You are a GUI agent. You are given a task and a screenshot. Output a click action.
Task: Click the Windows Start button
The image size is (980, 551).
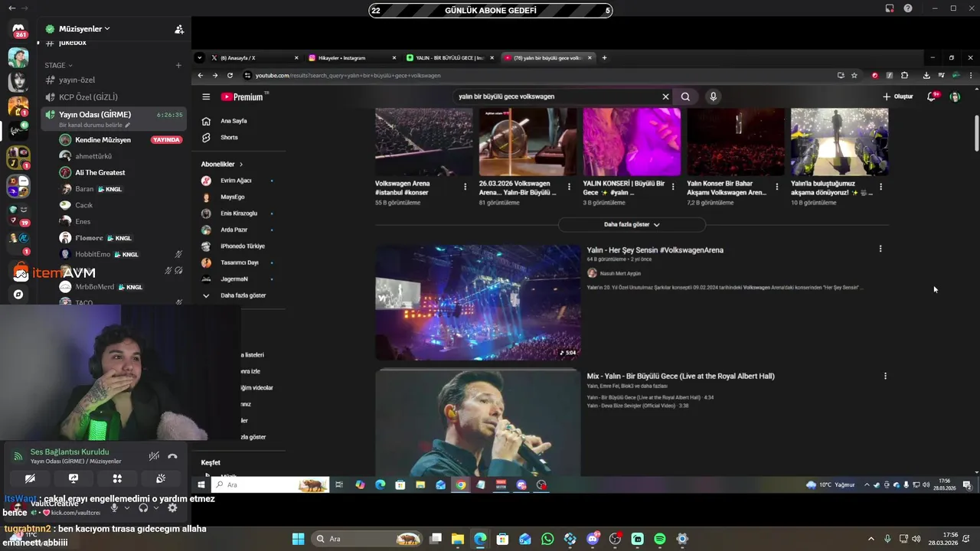click(x=298, y=539)
